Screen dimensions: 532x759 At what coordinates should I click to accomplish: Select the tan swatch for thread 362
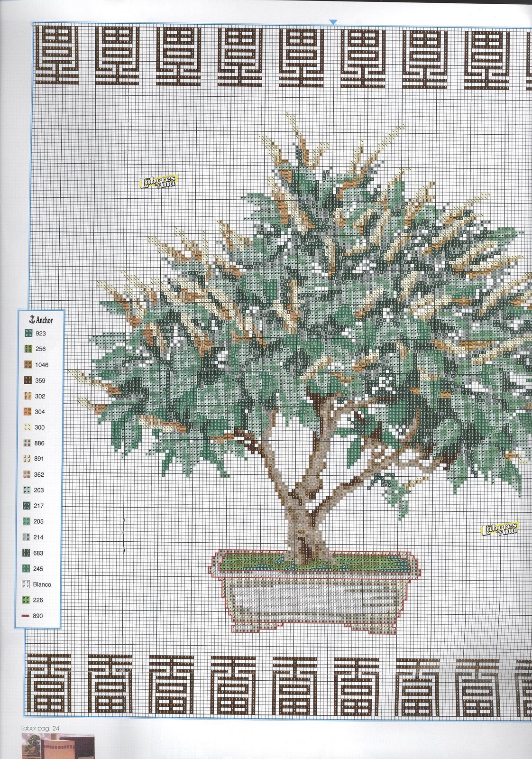[27, 474]
